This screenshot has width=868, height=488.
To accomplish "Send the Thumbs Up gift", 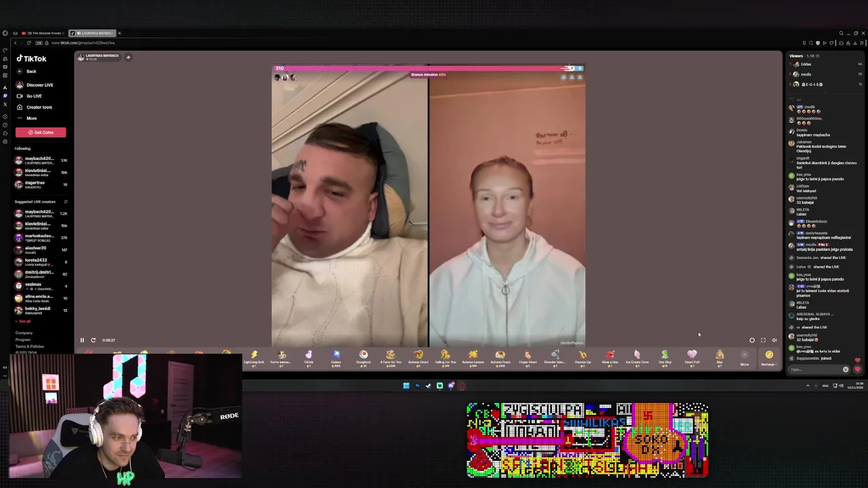I will [583, 358].
